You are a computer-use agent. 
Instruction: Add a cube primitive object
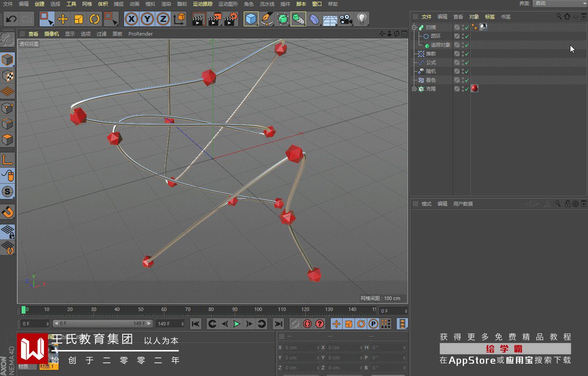pos(251,19)
